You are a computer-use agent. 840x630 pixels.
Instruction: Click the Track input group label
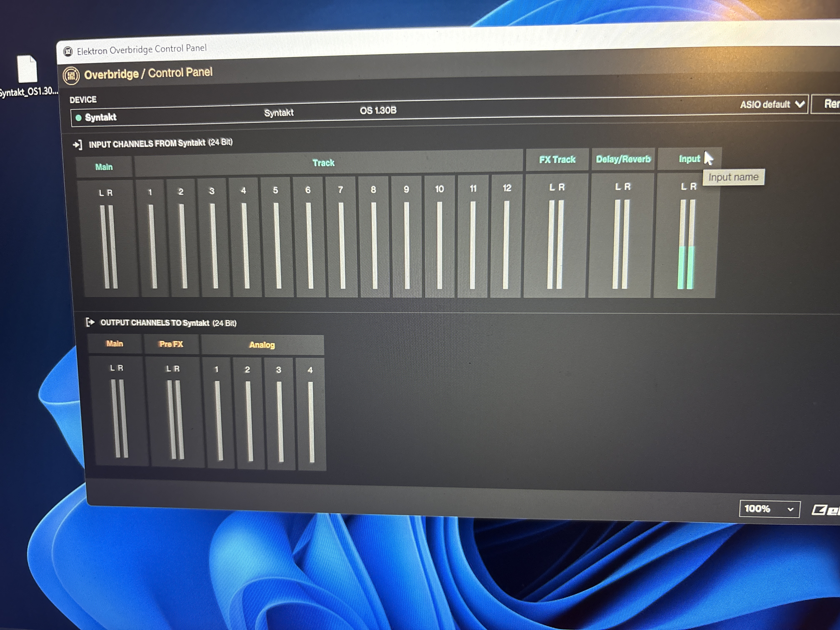tap(323, 163)
